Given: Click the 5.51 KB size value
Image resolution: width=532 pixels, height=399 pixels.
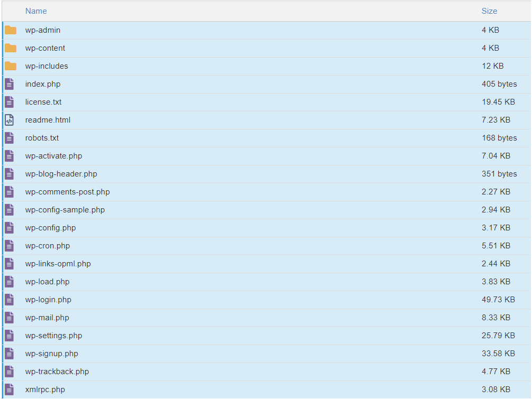Looking at the screenshot, I should point(496,246).
